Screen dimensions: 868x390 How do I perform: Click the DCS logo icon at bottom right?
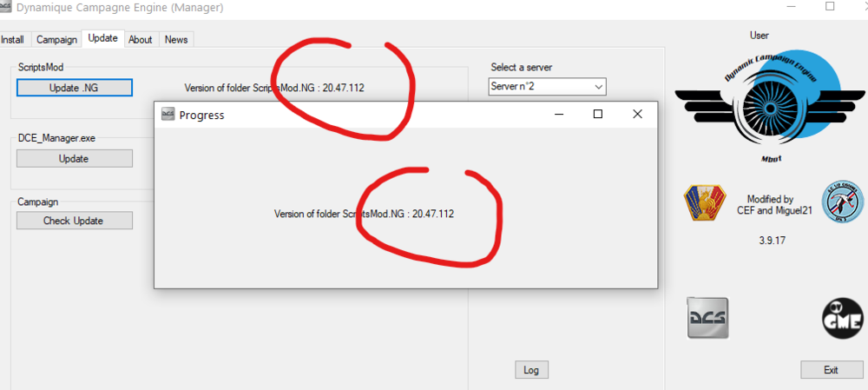point(707,317)
